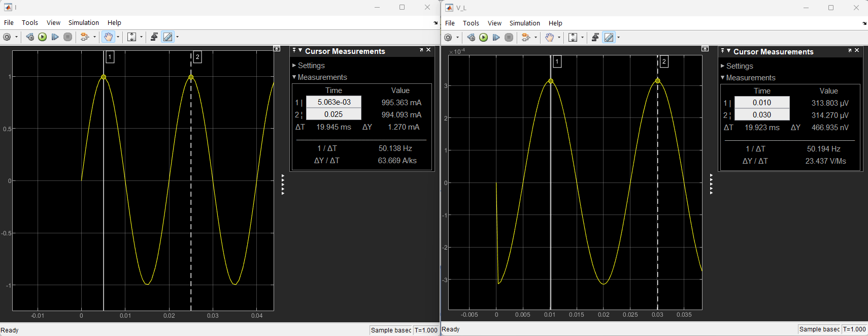The image size is (868, 336).
Task: Open measurements dropdown arrow in V_L window
Action: (x=618, y=37)
